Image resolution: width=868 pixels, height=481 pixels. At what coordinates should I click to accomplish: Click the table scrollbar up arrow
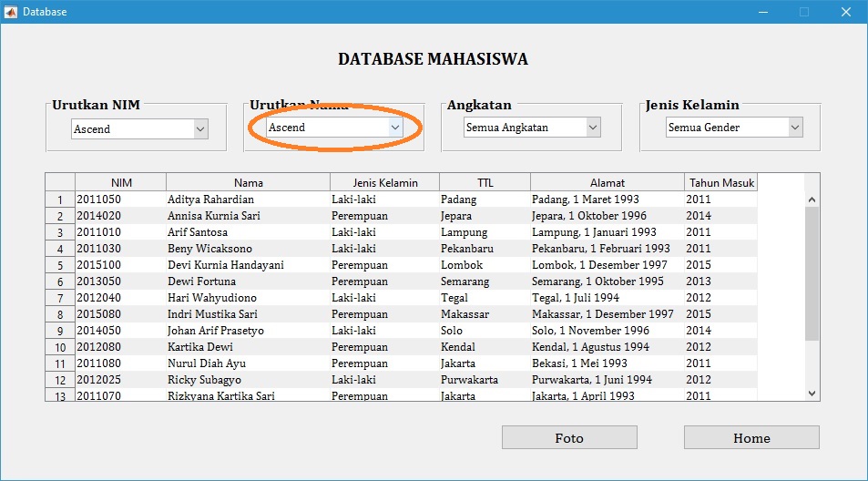pos(812,200)
